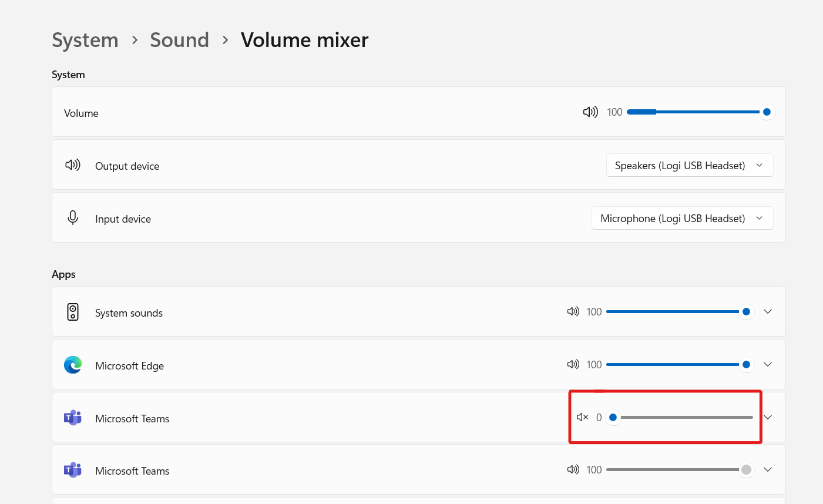Screen dimensions: 823x504
Task: Click the slider handle on the muted Teams row
Action: click(613, 417)
